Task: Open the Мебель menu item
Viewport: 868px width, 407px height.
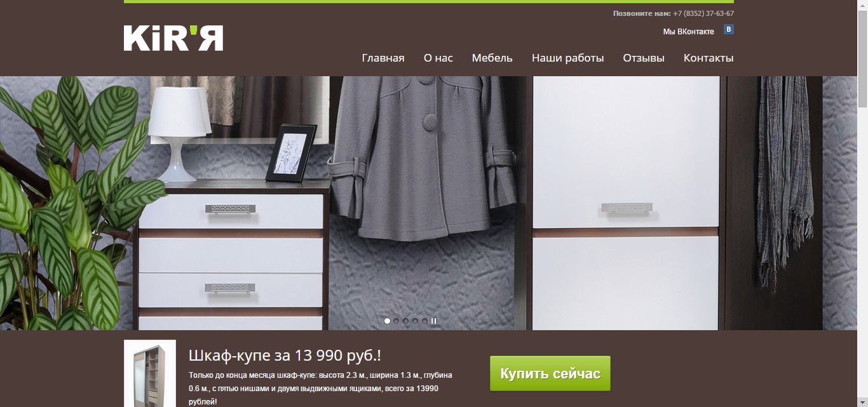Action: pyautogui.click(x=492, y=58)
